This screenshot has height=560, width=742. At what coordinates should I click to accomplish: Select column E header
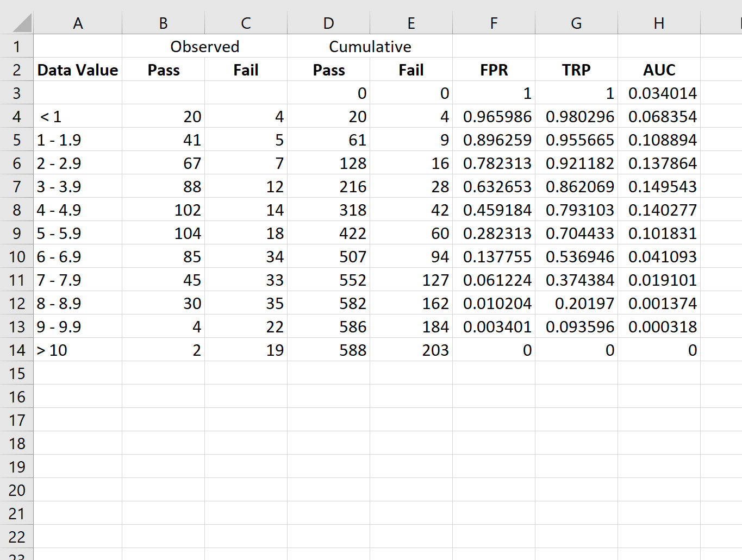411,23
